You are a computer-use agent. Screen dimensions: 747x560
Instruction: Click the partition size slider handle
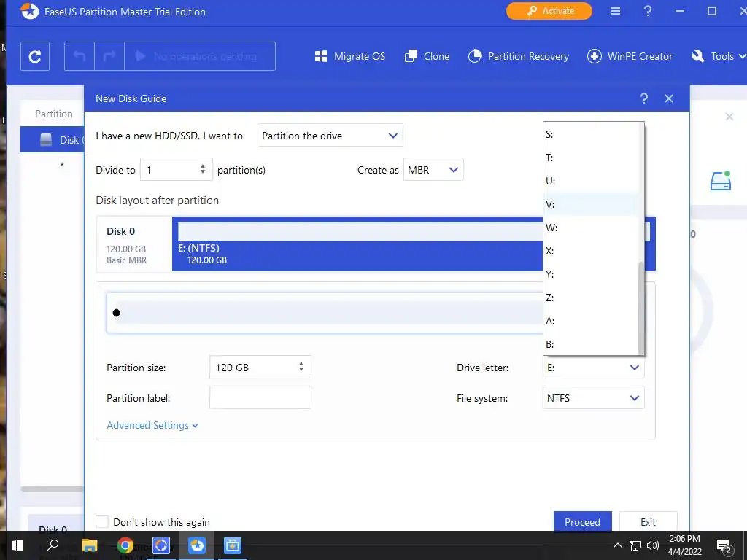116,313
